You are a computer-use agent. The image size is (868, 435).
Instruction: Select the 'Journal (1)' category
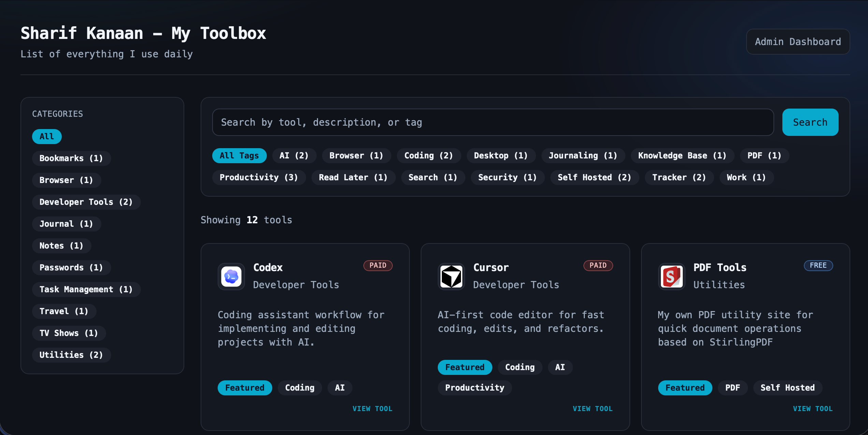66,224
